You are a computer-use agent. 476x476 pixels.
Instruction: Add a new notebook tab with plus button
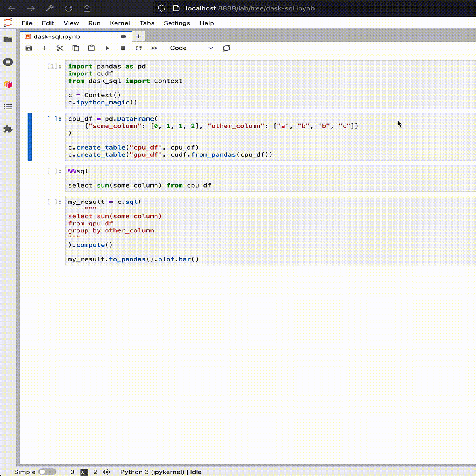click(138, 36)
